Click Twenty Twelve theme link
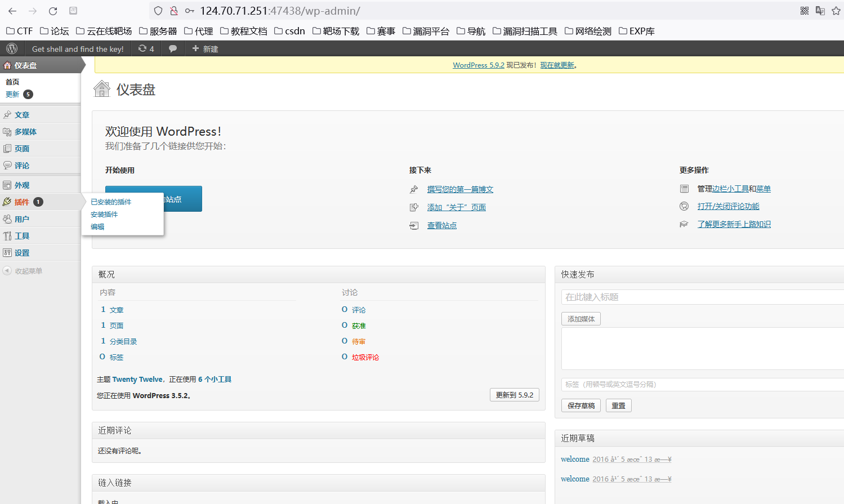The height and width of the screenshot is (504, 844). coord(137,379)
